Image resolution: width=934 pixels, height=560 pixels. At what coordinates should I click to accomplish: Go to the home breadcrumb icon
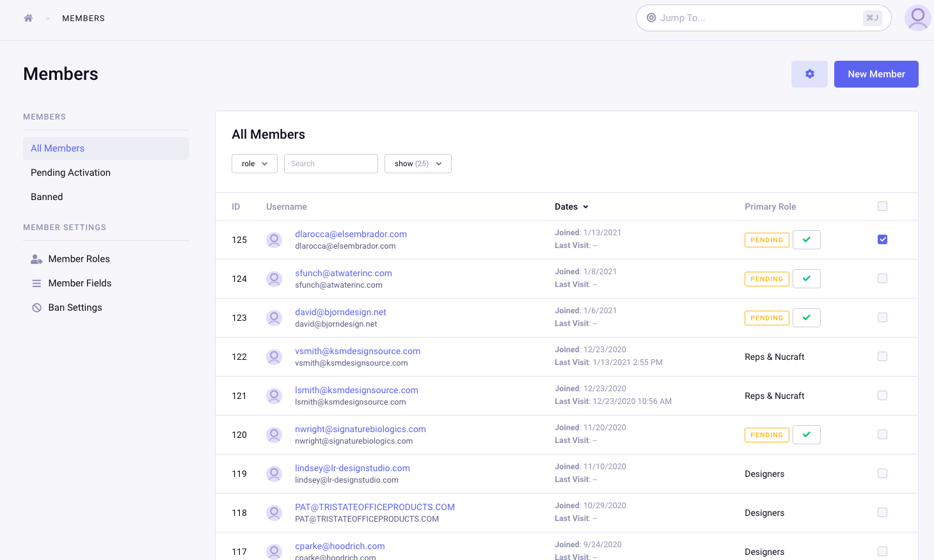28,18
